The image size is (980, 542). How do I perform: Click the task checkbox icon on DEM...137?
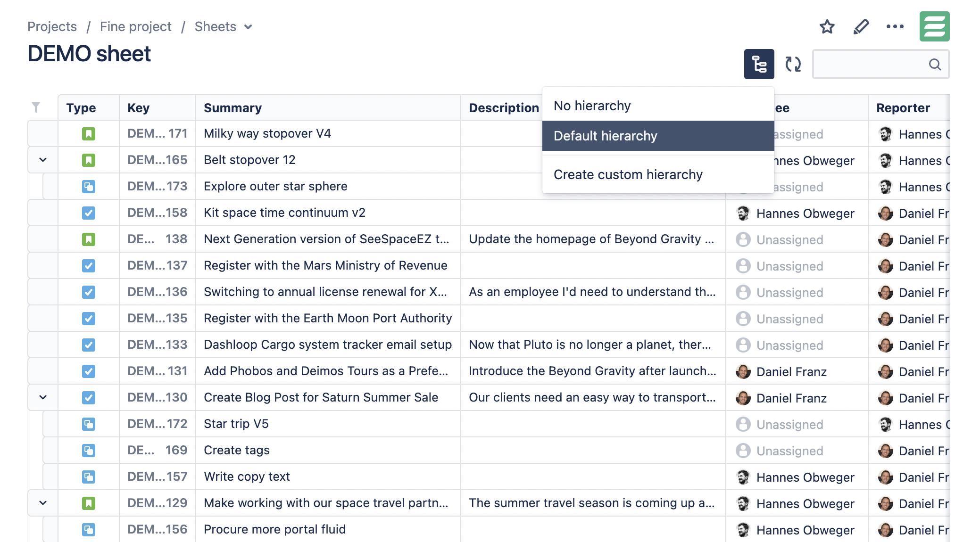click(89, 265)
